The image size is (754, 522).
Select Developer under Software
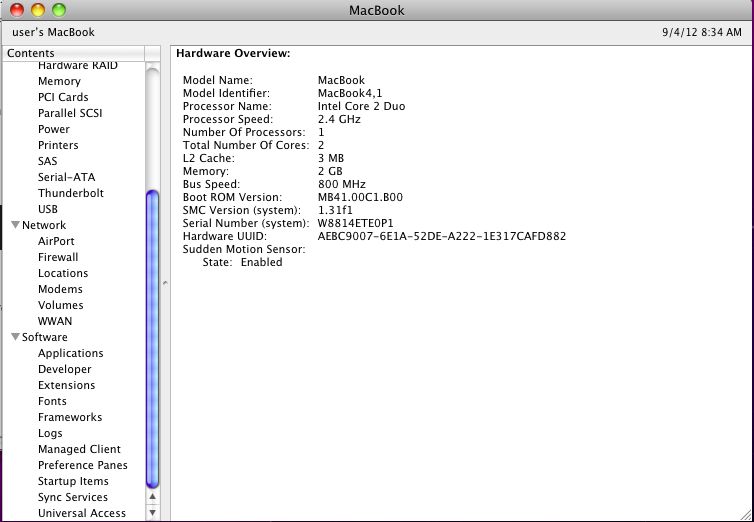pos(64,369)
